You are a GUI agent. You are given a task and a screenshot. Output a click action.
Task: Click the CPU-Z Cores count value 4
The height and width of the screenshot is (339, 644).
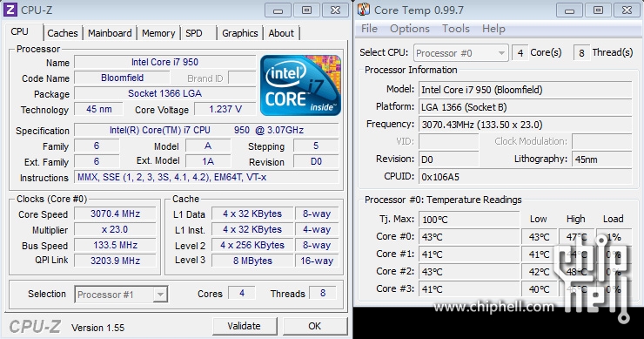click(x=242, y=293)
